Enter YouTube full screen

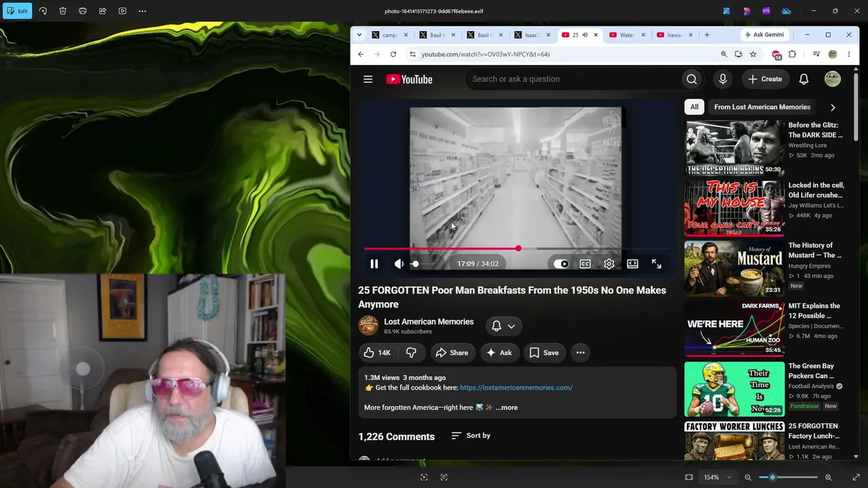(x=656, y=264)
